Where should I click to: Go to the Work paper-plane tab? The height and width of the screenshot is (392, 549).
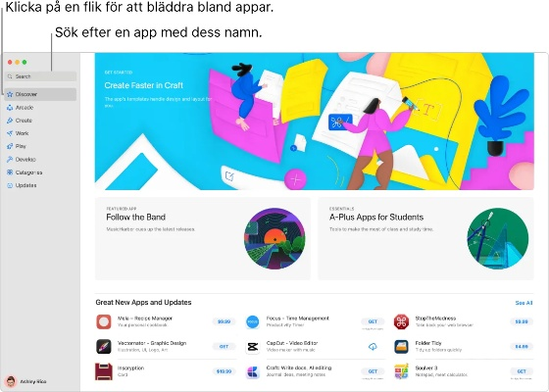pos(40,133)
